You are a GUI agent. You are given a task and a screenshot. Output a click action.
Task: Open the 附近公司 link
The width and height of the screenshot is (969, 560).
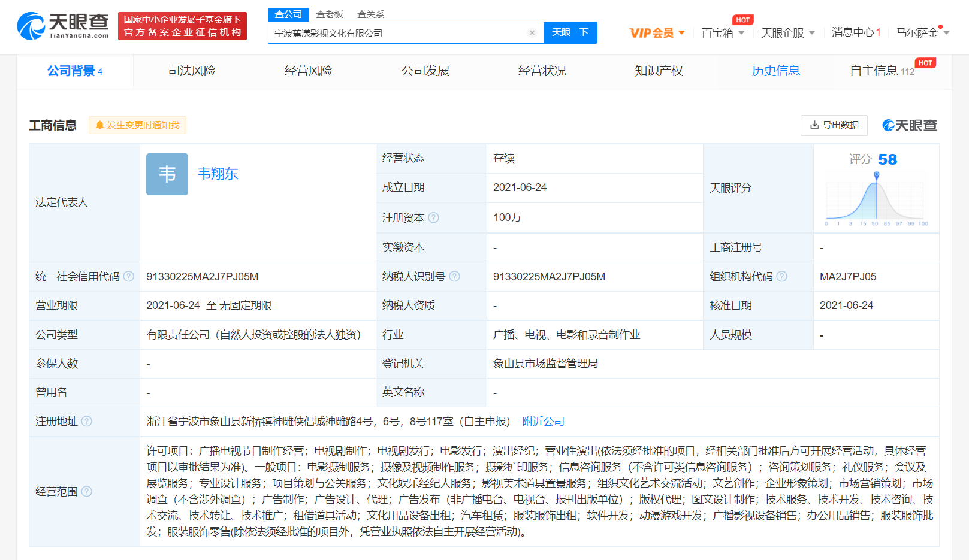543,421
